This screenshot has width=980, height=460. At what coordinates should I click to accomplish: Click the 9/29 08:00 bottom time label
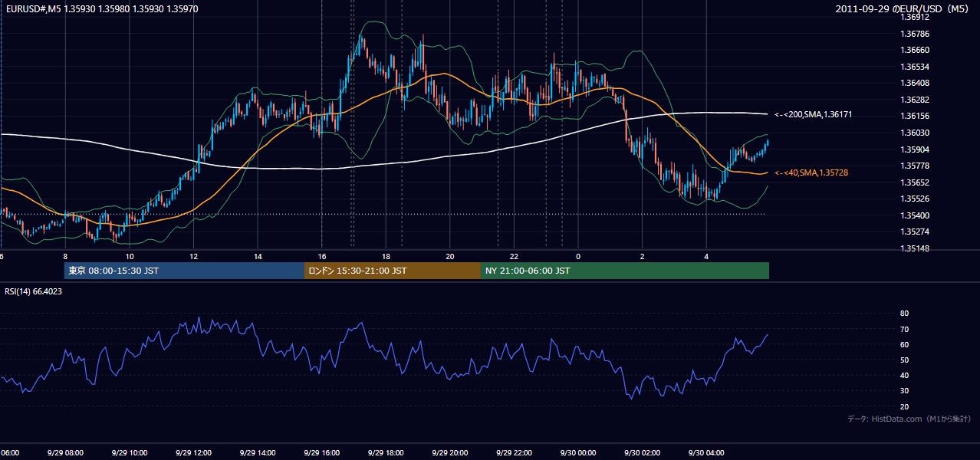click(x=64, y=453)
